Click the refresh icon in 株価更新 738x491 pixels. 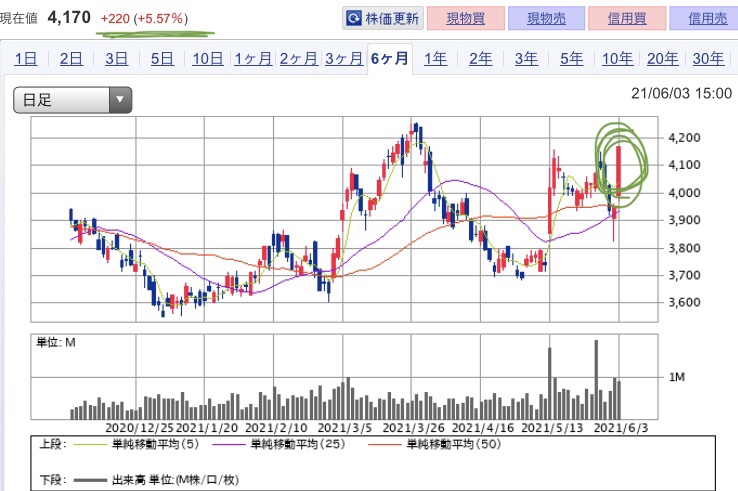click(353, 19)
